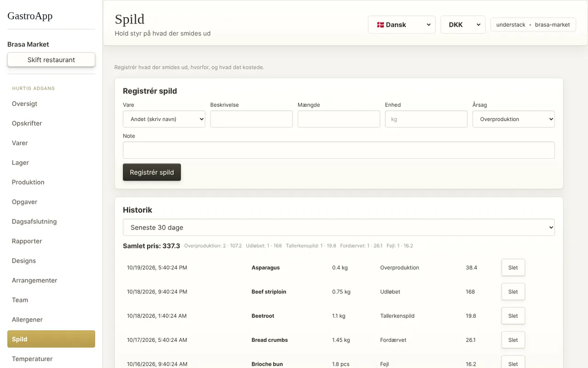Select the Asparagus item name
The image size is (588, 368).
click(x=266, y=268)
